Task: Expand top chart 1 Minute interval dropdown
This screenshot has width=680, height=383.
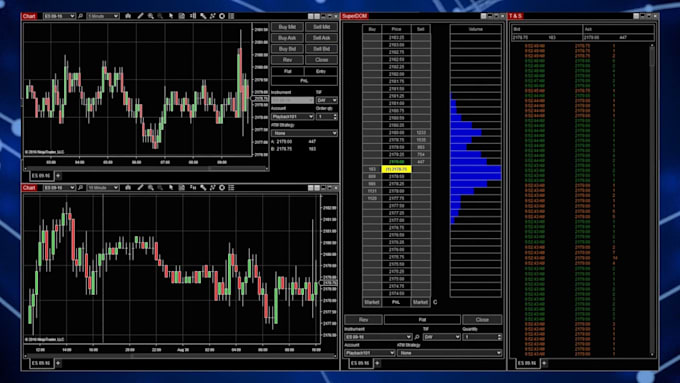Action: (x=103, y=16)
